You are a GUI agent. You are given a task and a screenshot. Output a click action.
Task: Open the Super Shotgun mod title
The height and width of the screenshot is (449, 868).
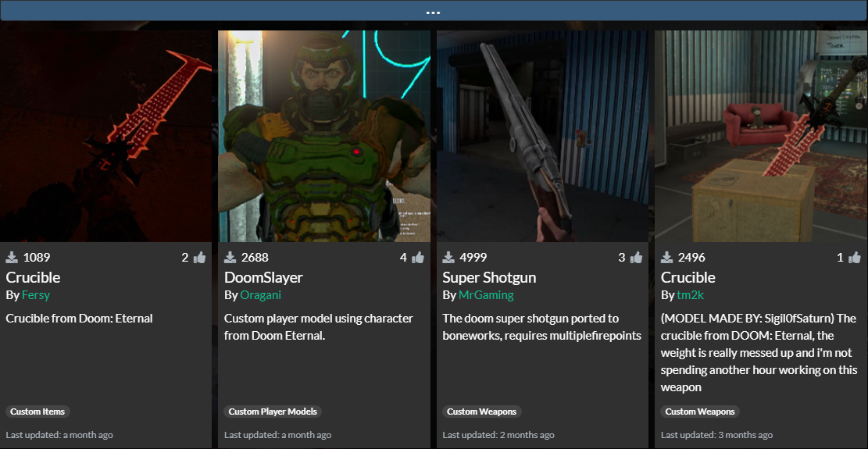(x=489, y=277)
